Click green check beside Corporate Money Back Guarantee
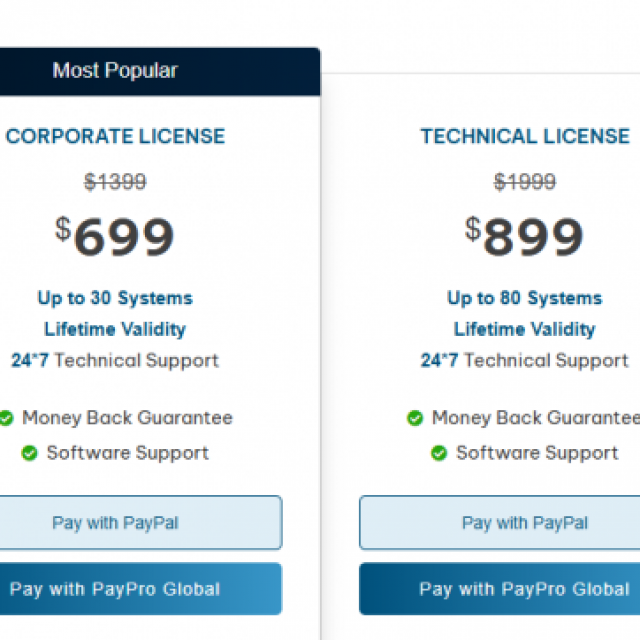 click(6, 418)
